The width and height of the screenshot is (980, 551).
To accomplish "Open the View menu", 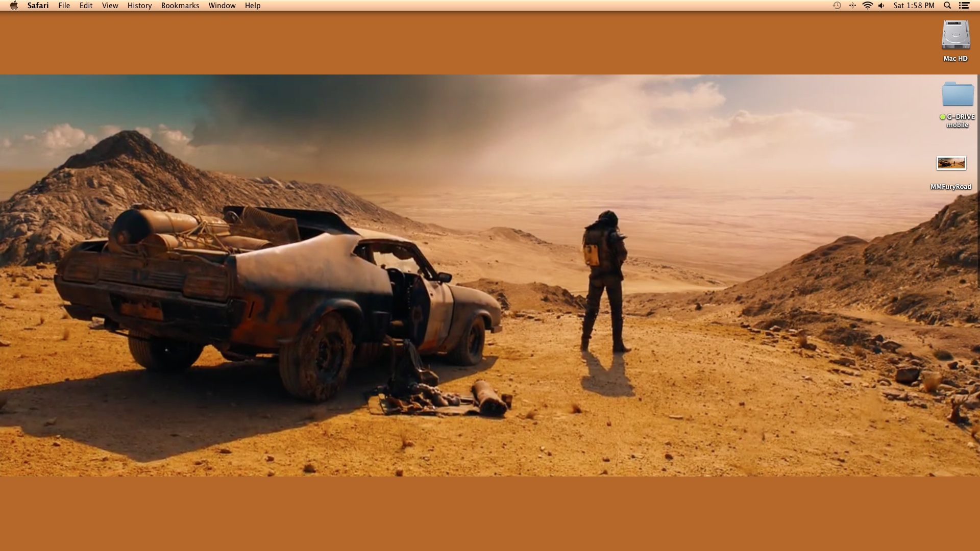I will point(110,6).
